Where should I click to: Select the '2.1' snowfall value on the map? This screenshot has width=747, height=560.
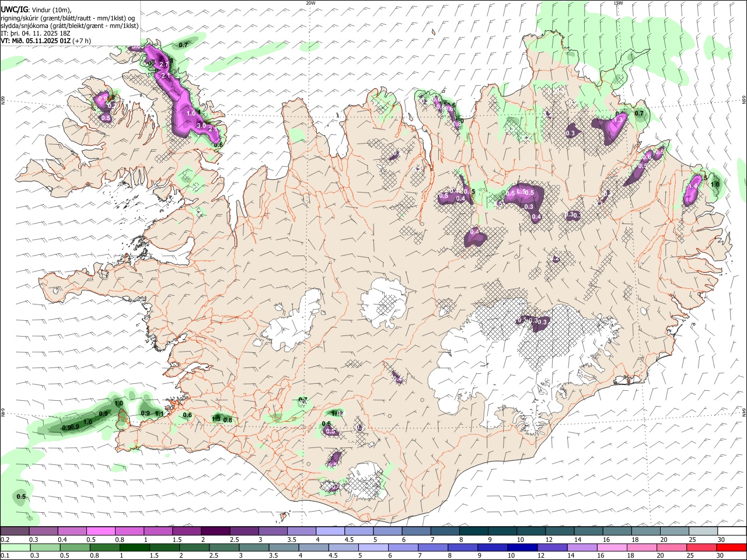coord(165,76)
